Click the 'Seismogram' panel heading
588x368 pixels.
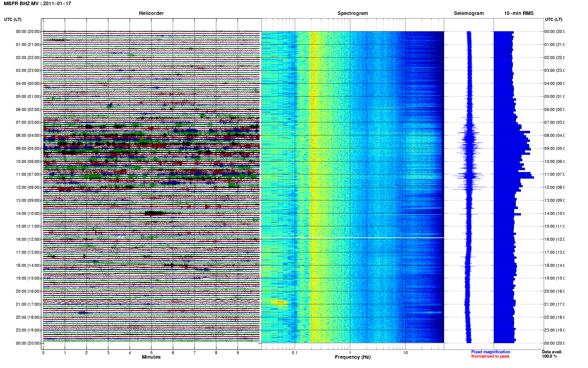click(469, 13)
